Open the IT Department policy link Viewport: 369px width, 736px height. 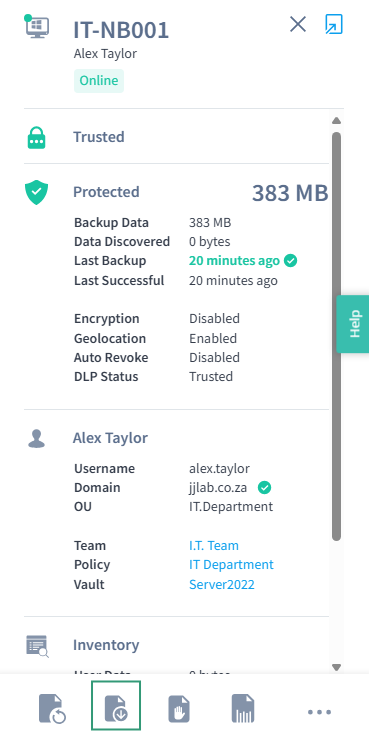(231, 565)
